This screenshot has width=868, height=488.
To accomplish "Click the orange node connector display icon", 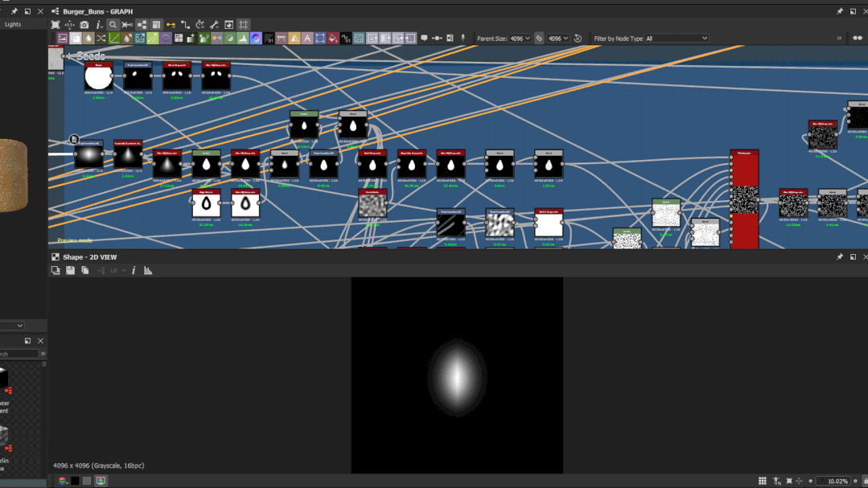I will (171, 25).
